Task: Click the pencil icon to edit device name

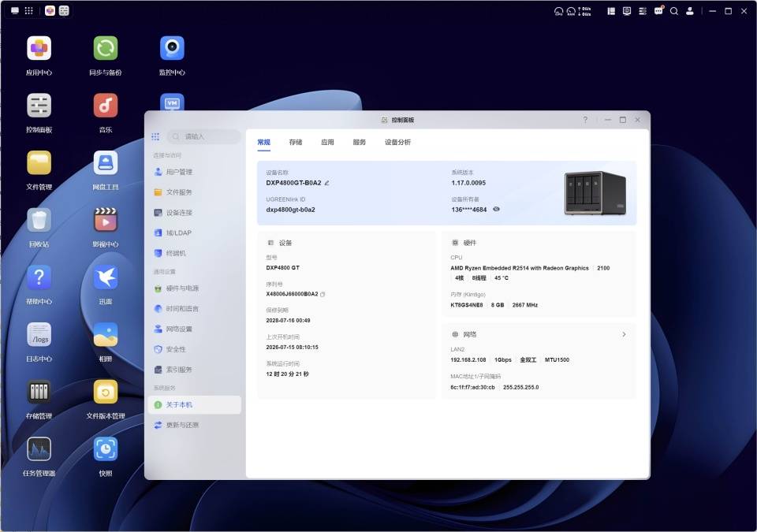Action: point(326,183)
